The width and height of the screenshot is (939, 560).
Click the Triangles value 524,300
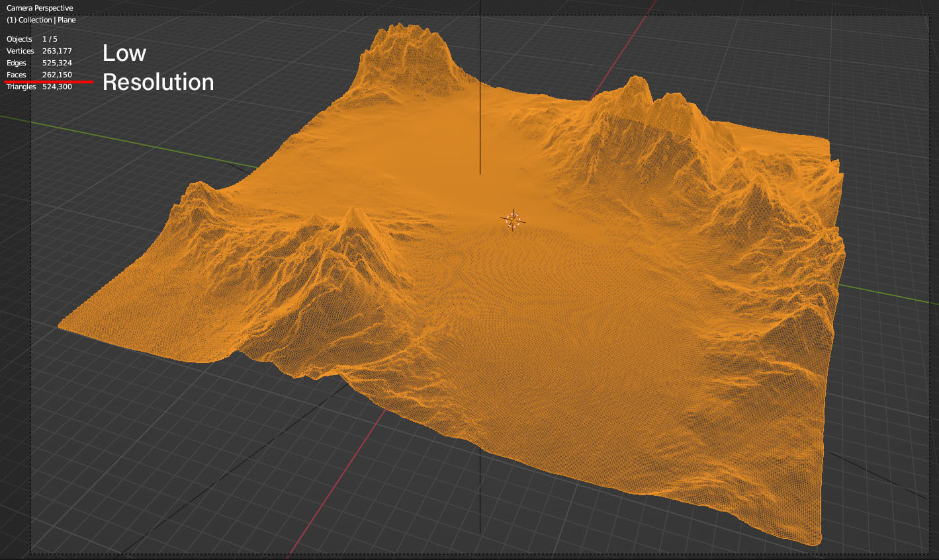tap(57, 87)
